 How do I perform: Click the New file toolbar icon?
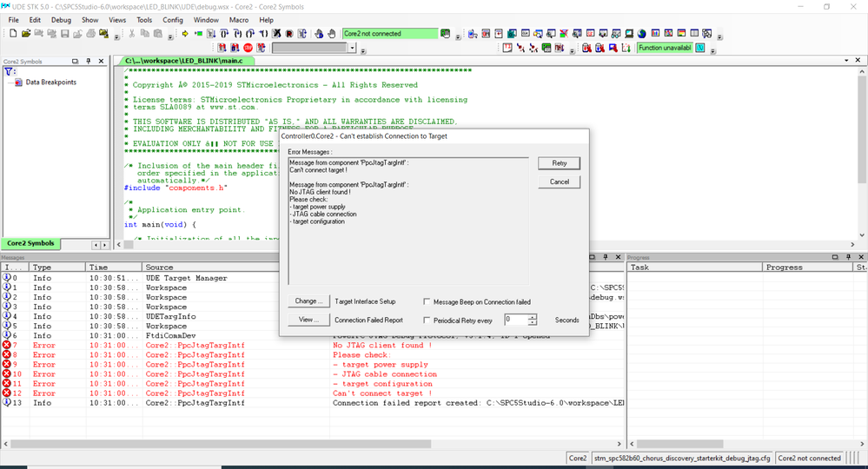[x=13, y=34]
